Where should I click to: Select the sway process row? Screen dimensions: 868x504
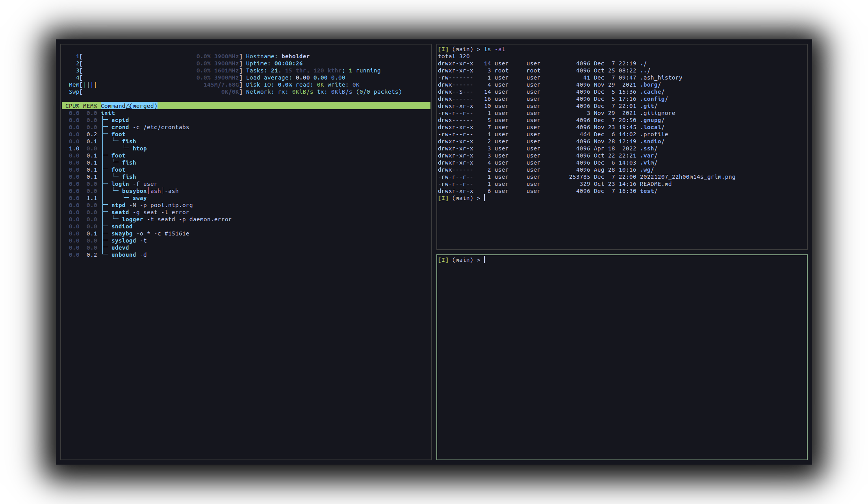click(x=139, y=198)
